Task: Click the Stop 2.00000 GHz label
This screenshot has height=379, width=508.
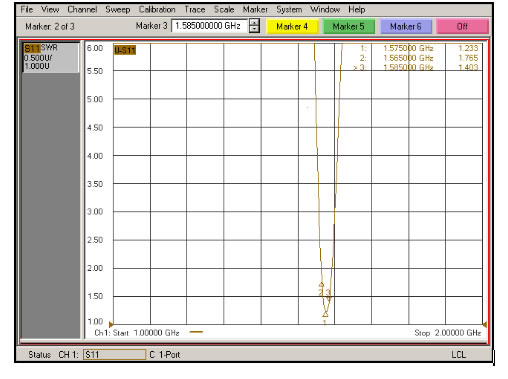Action: pos(448,333)
